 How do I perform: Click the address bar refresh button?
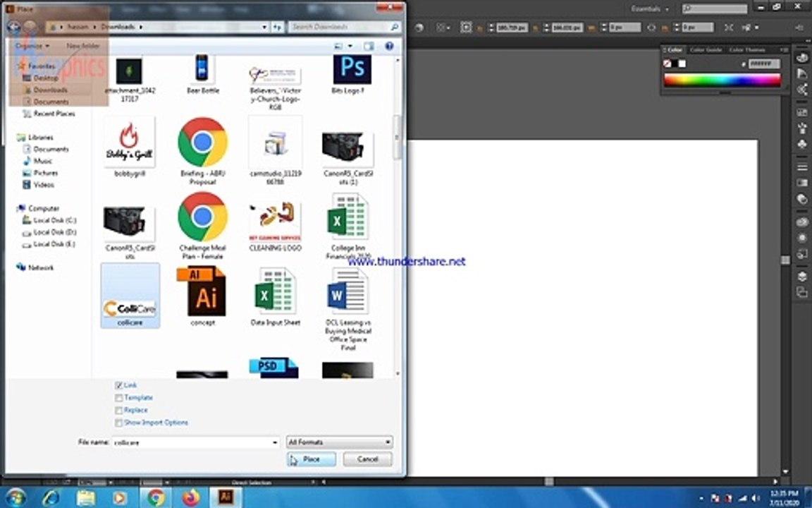pyautogui.click(x=278, y=26)
